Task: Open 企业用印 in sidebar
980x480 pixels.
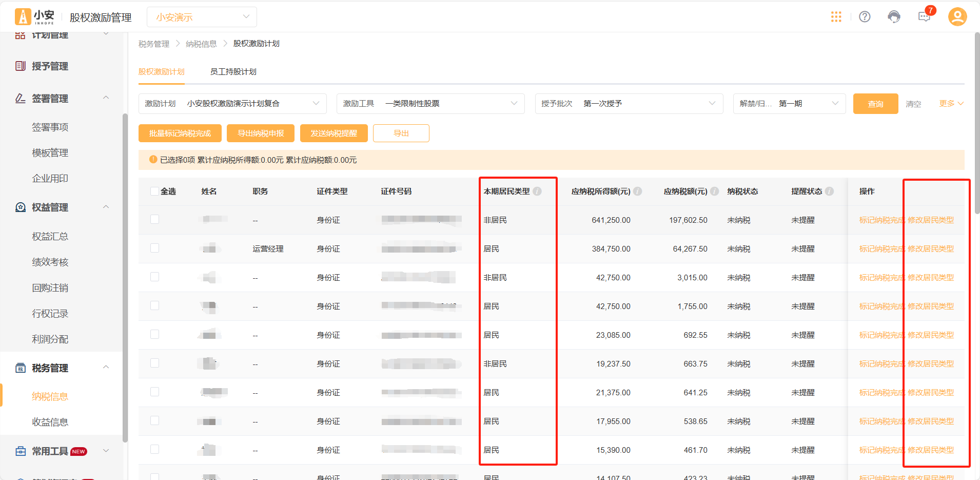Action: tap(50, 179)
